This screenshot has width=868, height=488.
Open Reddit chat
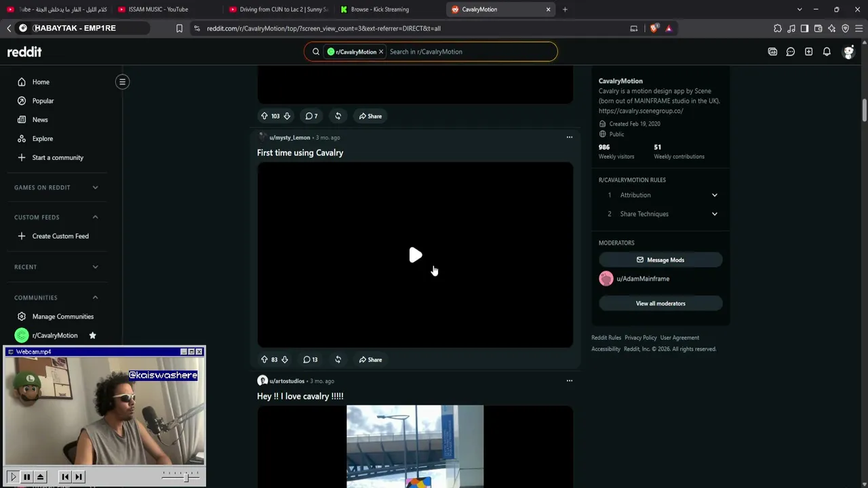(791, 52)
